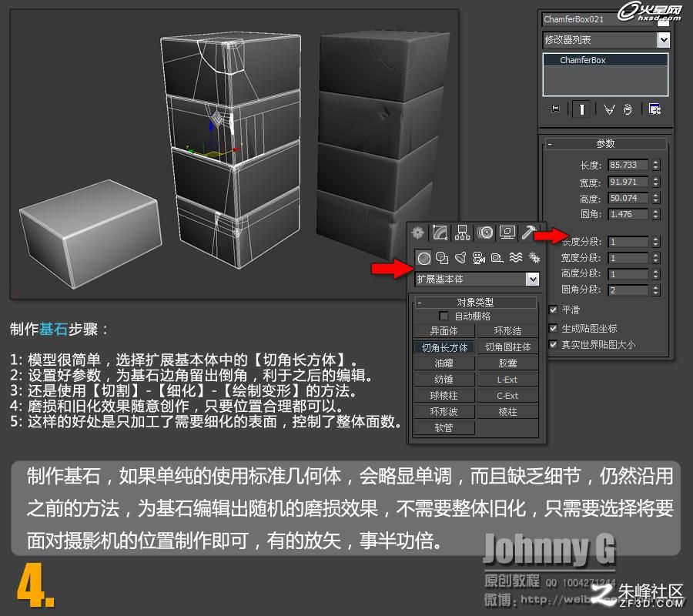Click the 长度 value field 85.733
Viewport: 693px width, 616px height.
pyautogui.click(x=628, y=165)
